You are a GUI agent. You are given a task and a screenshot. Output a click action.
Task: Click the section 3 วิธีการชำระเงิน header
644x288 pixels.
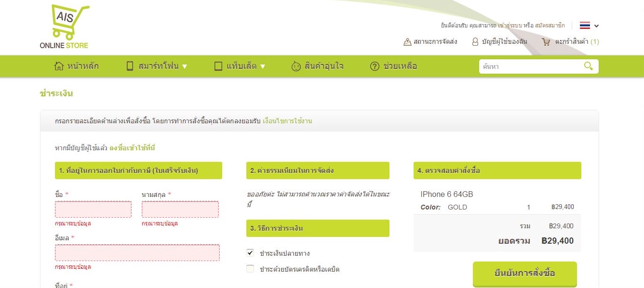point(318,228)
